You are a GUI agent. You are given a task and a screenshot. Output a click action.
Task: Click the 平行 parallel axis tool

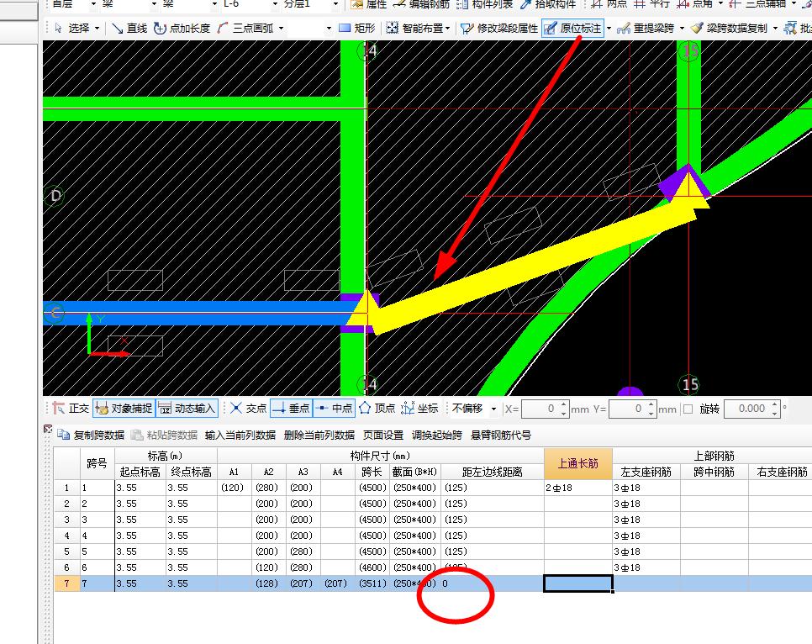[652, 4]
